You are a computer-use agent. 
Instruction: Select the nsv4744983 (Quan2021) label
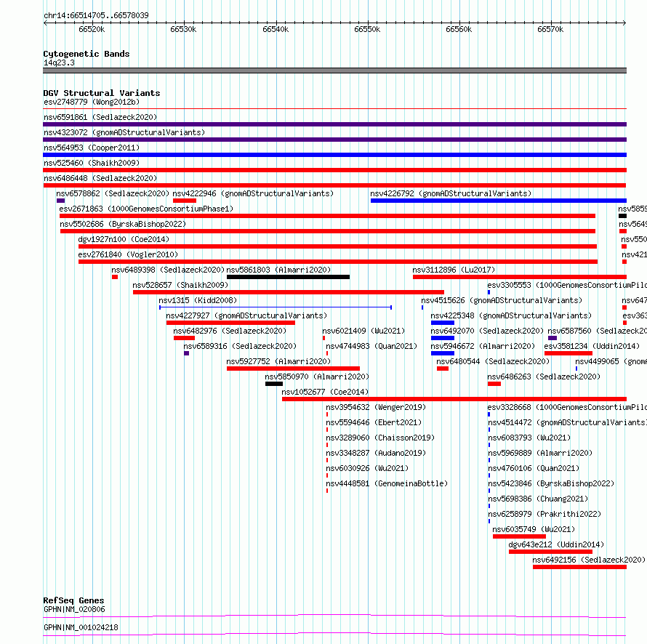[x=371, y=346]
